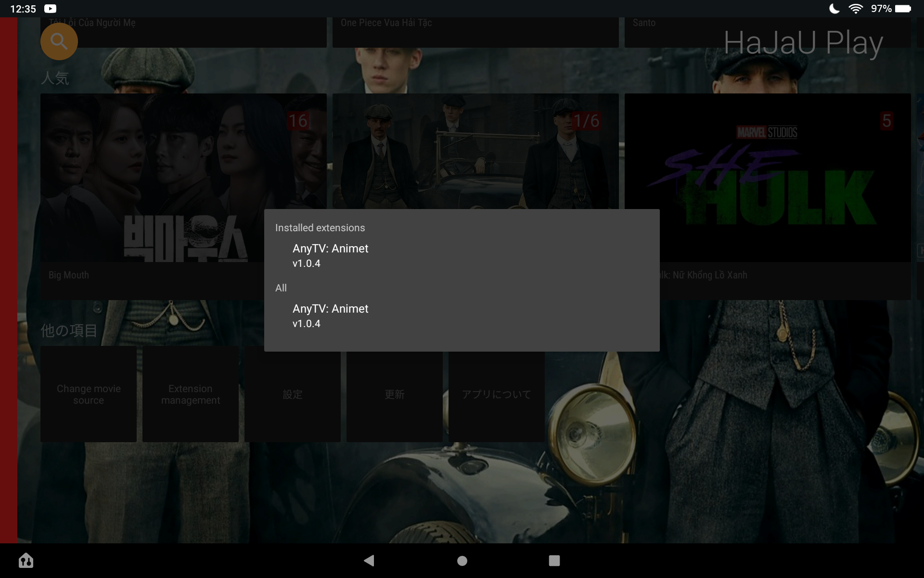This screenshot has width=924, height=578.
Task: Tap the Android back navigation button
Action: click(x=369, y=560)
